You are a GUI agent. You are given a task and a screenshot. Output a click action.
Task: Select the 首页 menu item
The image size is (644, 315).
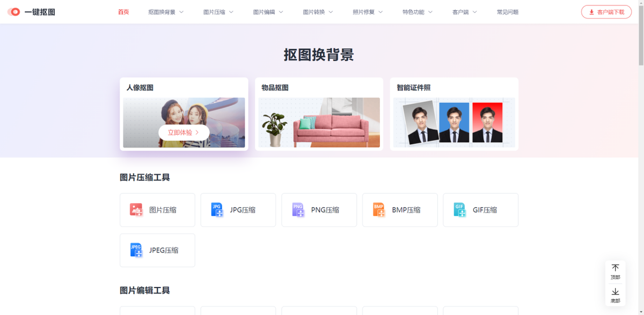tap(122, 11)
